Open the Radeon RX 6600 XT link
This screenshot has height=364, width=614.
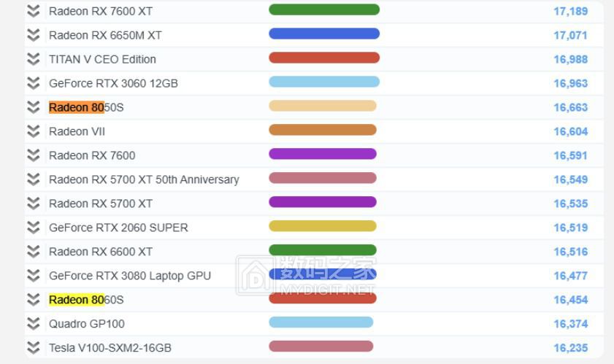point(101,252)
